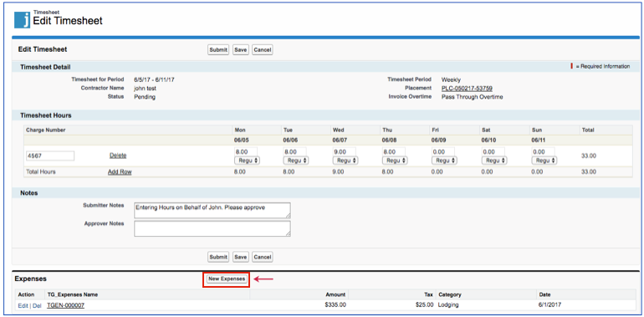The width and height of the screenshot is (644, 317).
Task: Click the Pass Through Overtime value
Action: [x=472, y=97]
